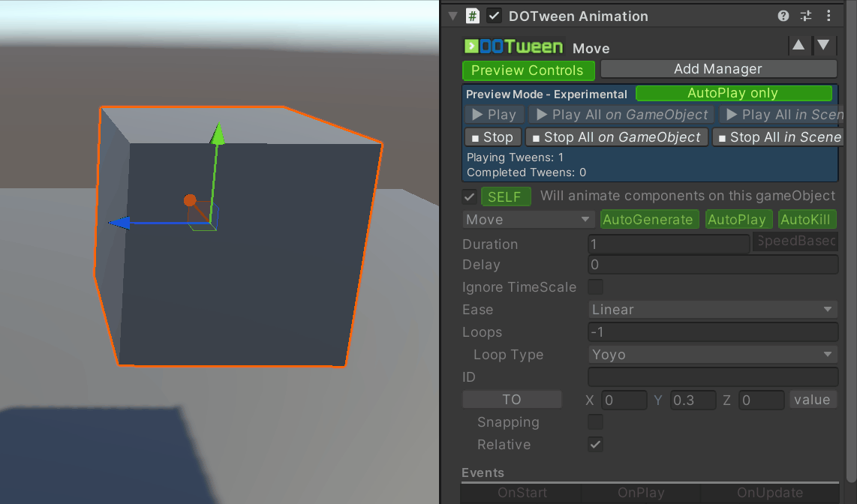Screen dimensions: 857x504
Task: Move component up with up arrow
Action: pos(798,45)
